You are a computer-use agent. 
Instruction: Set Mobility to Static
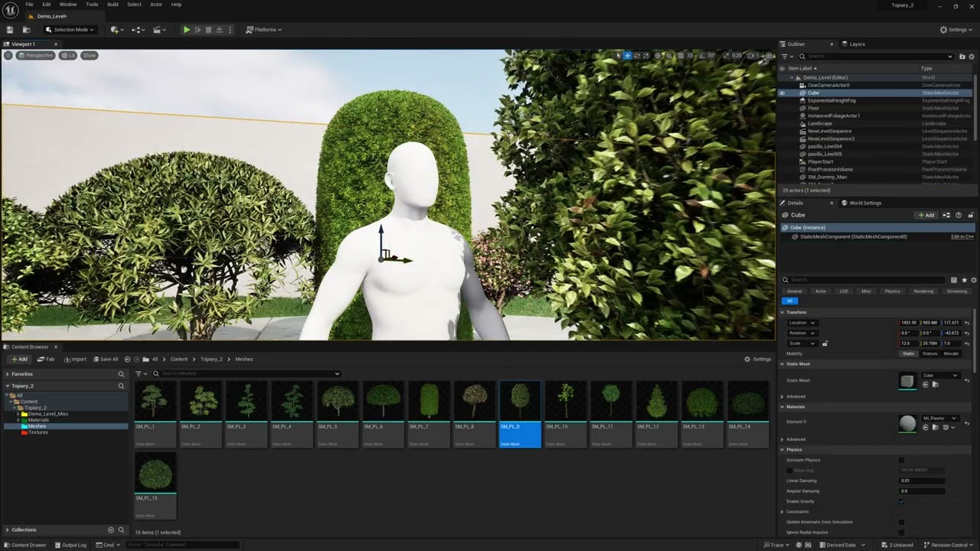tap(909, 354)
